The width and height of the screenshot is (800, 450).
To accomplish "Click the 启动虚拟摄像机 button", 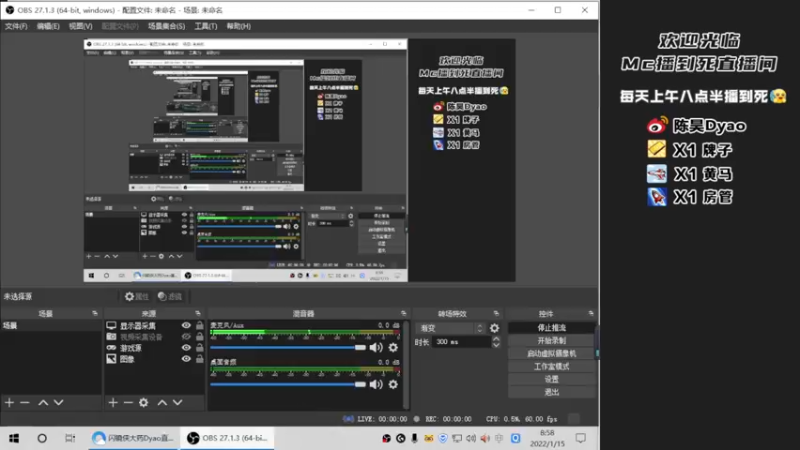I will (x=552, y=354).
